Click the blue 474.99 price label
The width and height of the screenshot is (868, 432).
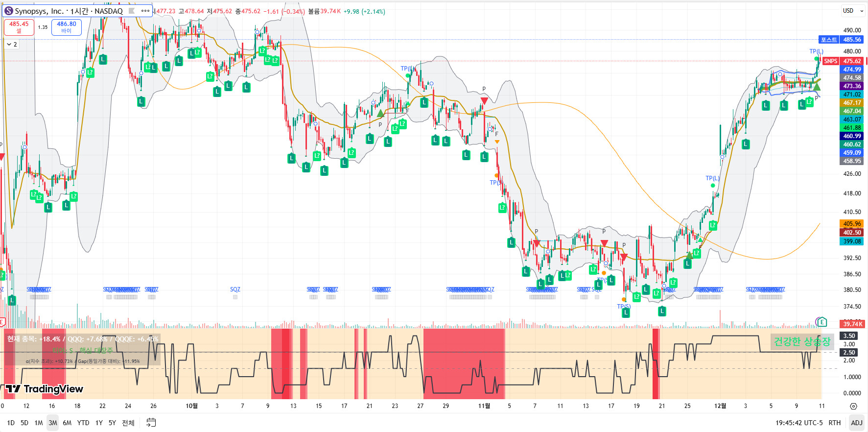pos(852,70)
